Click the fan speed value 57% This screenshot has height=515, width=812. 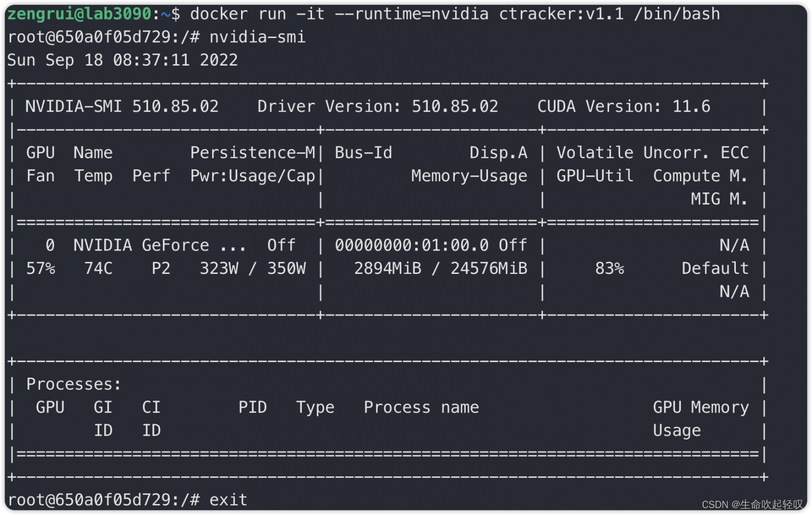point(41,269)
